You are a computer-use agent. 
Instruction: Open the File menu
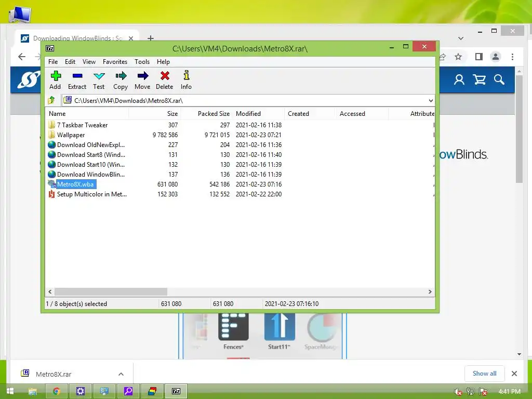[53, 61]
